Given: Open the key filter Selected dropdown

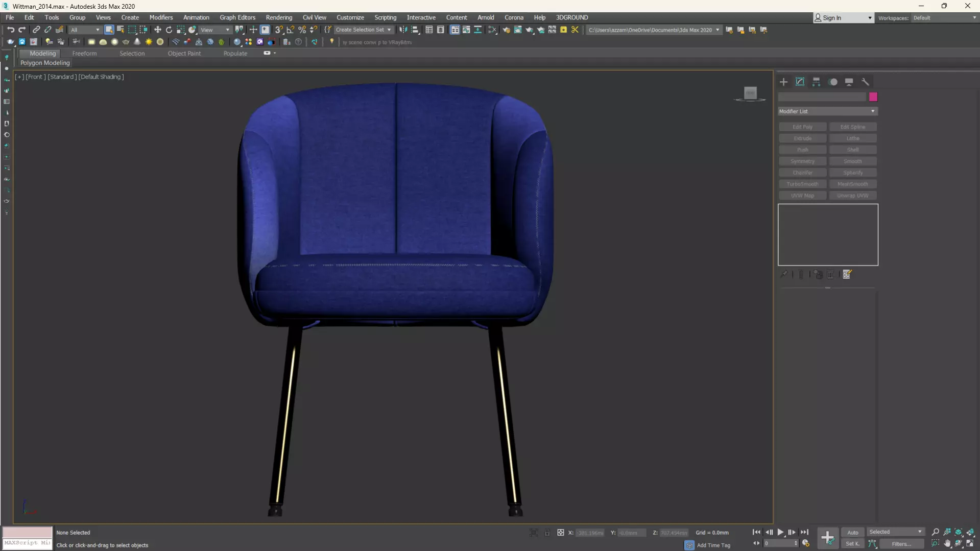Looking at the screenshot, I should pyautogui.click(x=895, y=532).
